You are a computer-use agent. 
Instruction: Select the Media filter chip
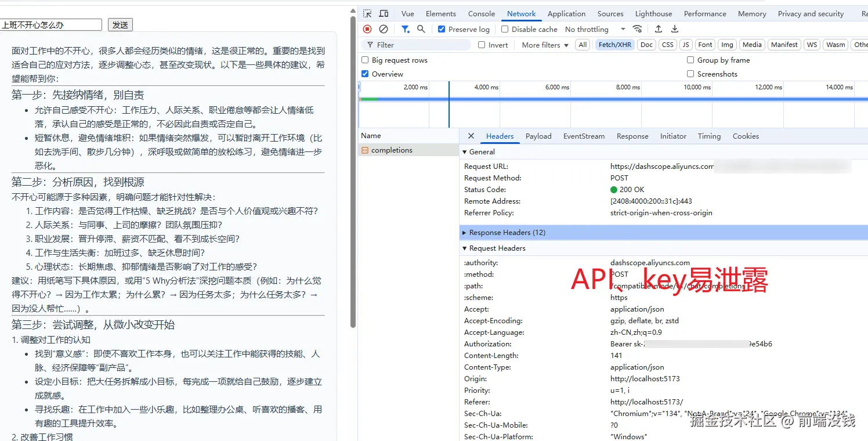[x=752, y=45]
